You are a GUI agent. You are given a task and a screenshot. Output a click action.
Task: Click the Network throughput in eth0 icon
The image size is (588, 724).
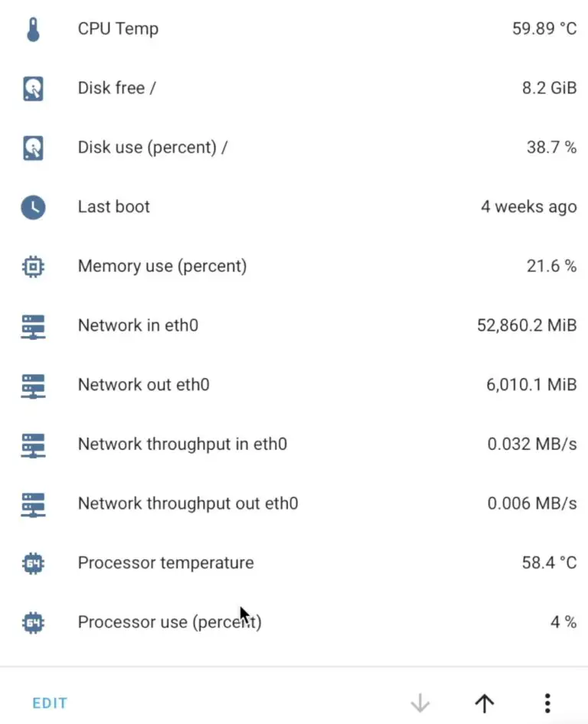32,444
